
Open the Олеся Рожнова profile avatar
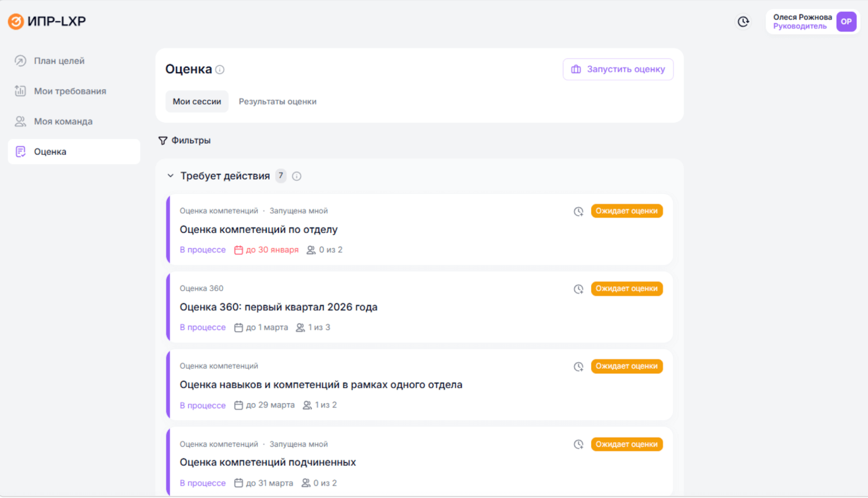pos(846,22)
